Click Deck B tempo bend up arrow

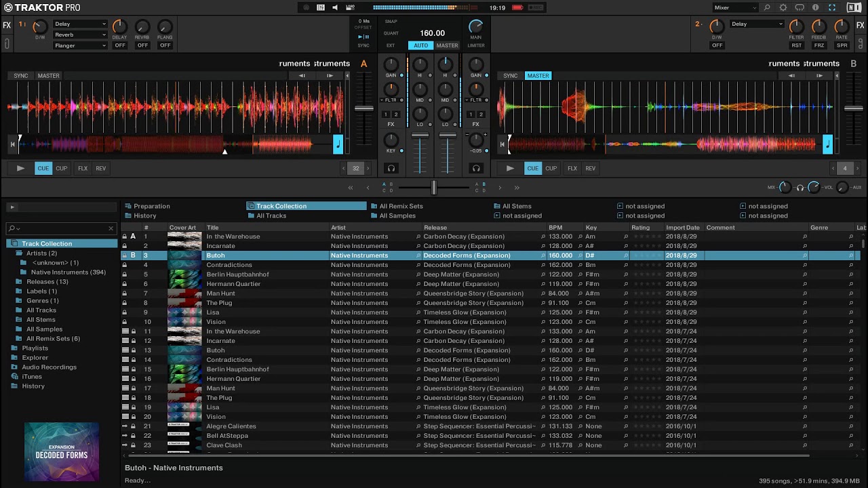819,76
